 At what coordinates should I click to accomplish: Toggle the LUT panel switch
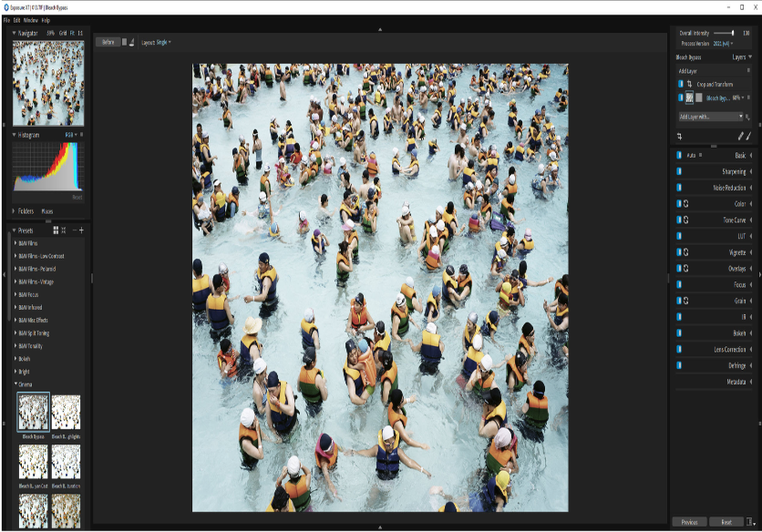pyautogui.click(x=679, y=236)
